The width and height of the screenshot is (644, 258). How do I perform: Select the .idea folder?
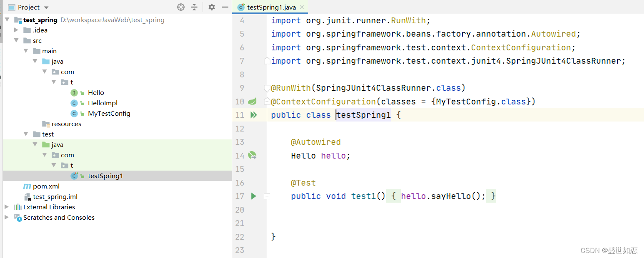pyautogui.click(x=40, y=30)
